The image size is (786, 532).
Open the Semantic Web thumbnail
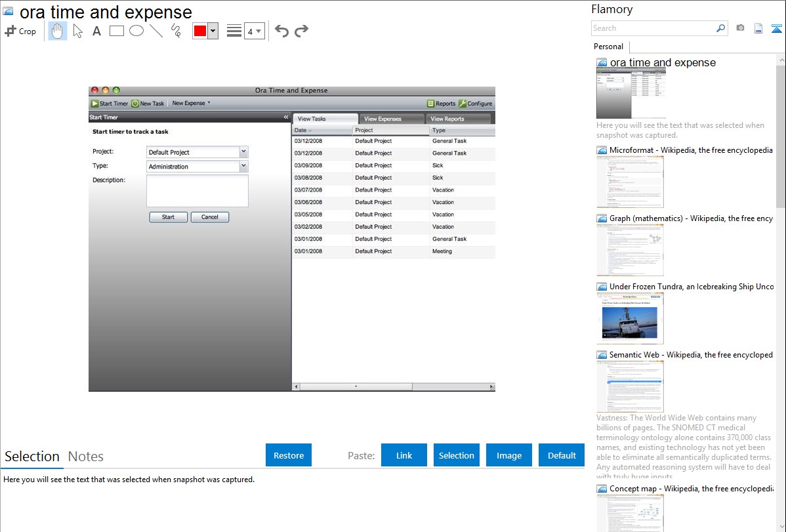click(630, 386)
